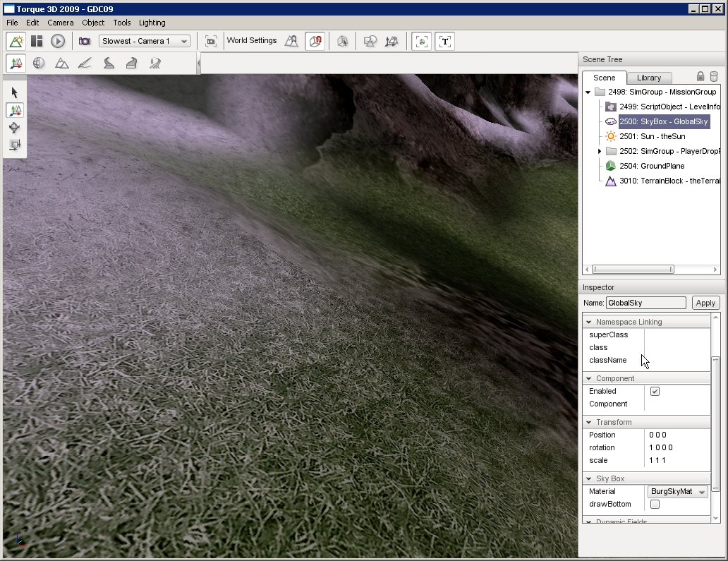Select the scale object tool
The image size is (728, 561).
13,145
